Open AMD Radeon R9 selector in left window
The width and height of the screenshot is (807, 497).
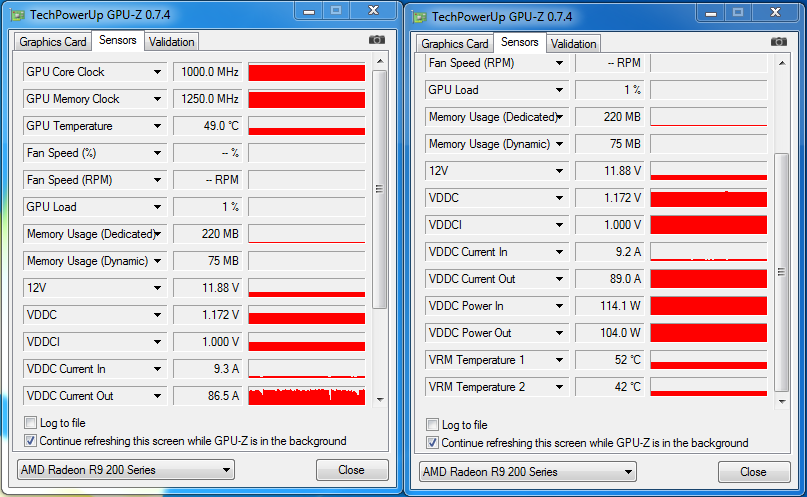125,470
